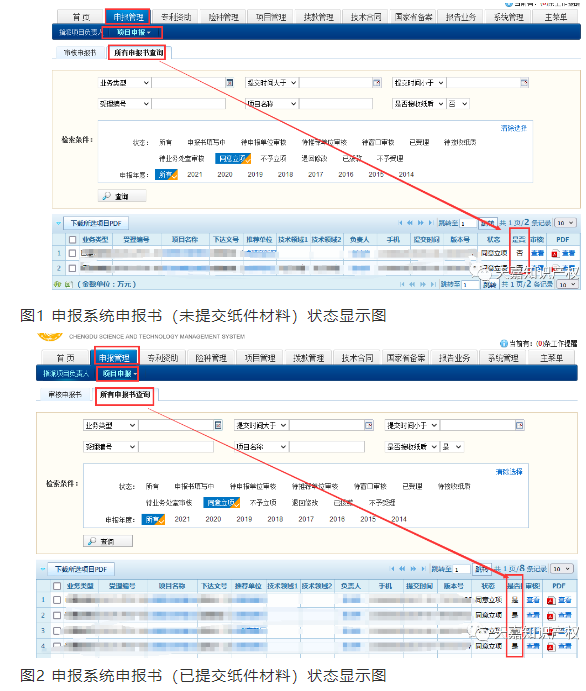Click 下载所选项目PDF button in Figure 2
The width and height of the screenshot is (586, 691).
(81, 569)
